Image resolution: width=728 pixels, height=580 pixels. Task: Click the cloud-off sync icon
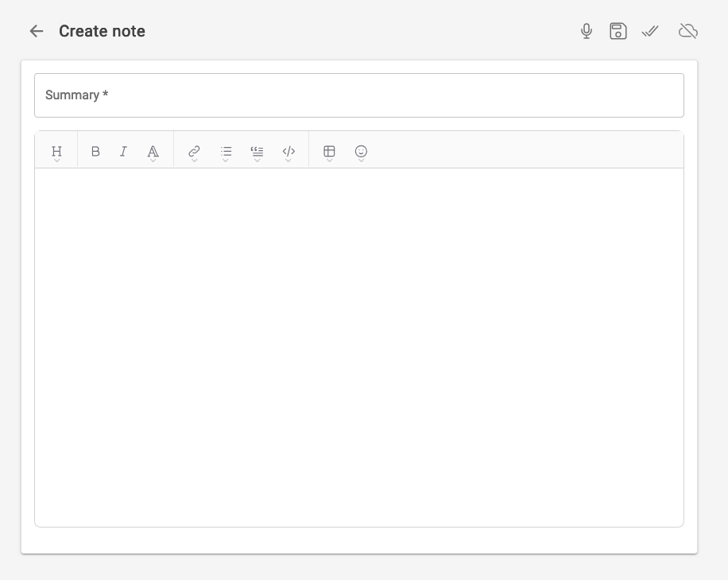(688, 31)
